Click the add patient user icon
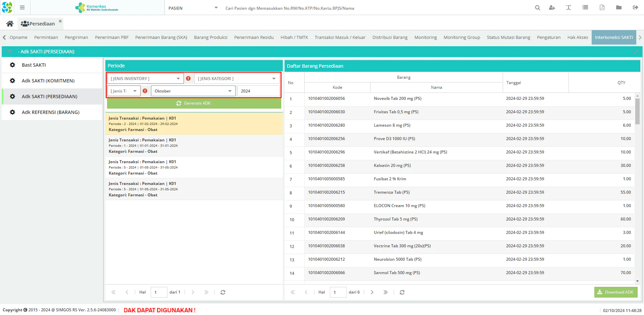Screen dimensions: 644x315 click(x=552, y=8)
